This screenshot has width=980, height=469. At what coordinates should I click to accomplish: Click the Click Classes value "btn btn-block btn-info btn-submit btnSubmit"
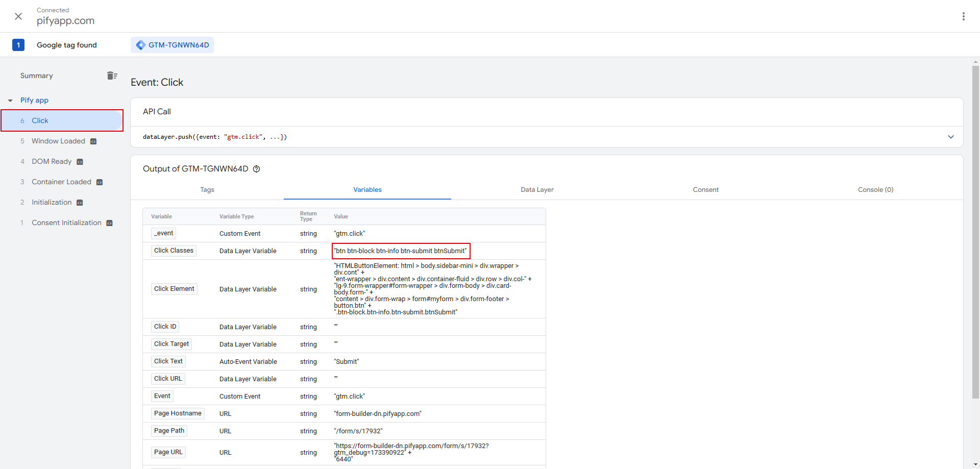[x=401, y=251]
